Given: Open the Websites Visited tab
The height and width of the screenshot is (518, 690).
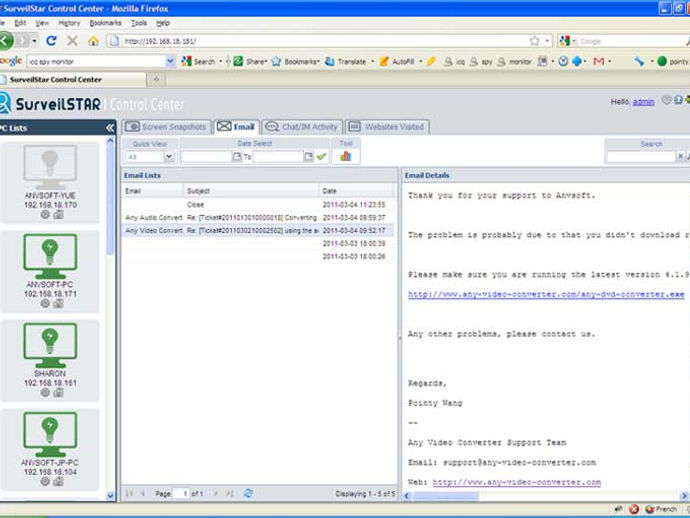Looking at the screenshot, I should coord(387,127).
